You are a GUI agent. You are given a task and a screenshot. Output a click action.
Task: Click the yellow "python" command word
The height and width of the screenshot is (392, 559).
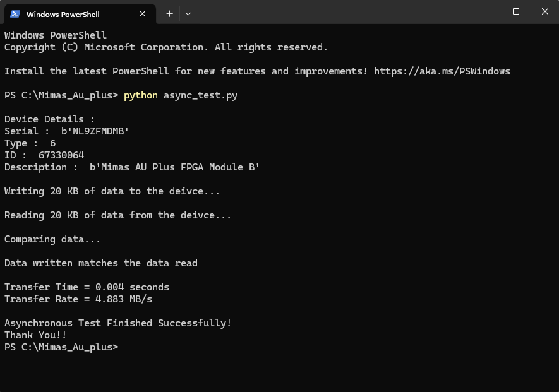click(141, 95)
